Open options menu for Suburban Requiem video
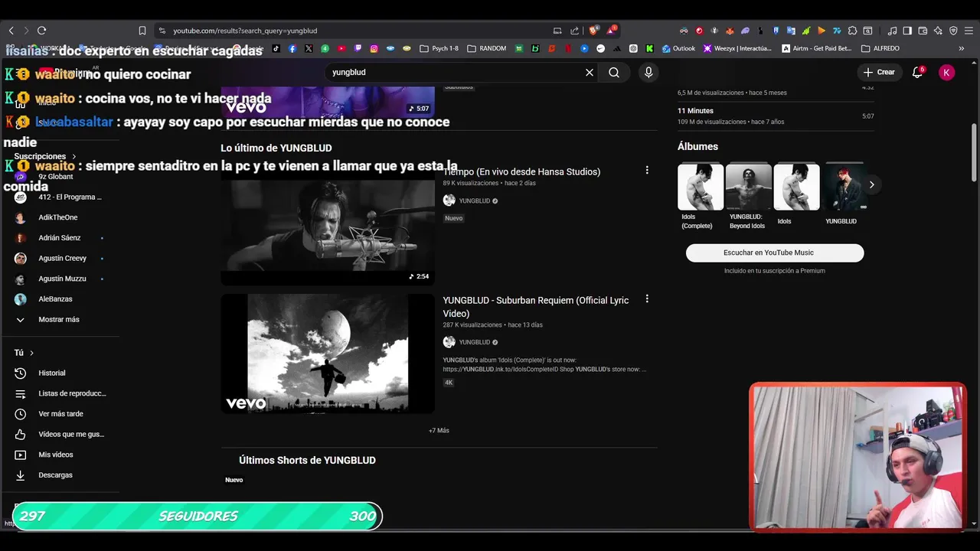980x551 pixels. [x=647, y=299]
